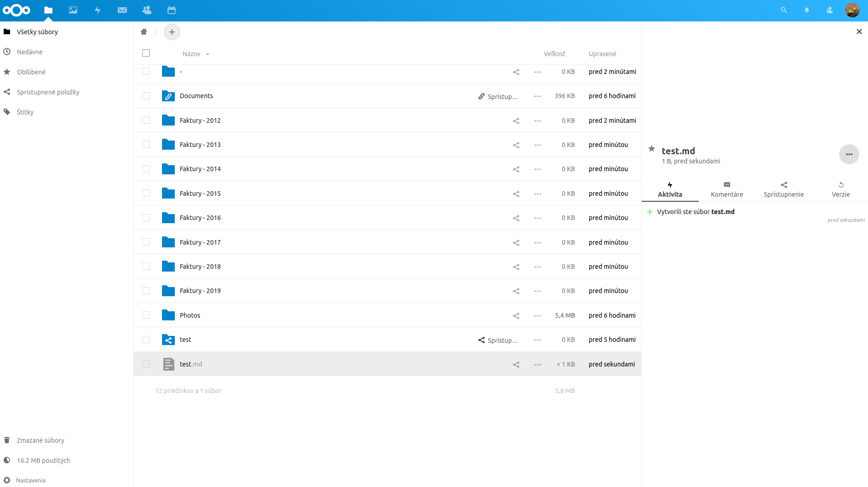Open the Calendar app icon

click(172, 10)
